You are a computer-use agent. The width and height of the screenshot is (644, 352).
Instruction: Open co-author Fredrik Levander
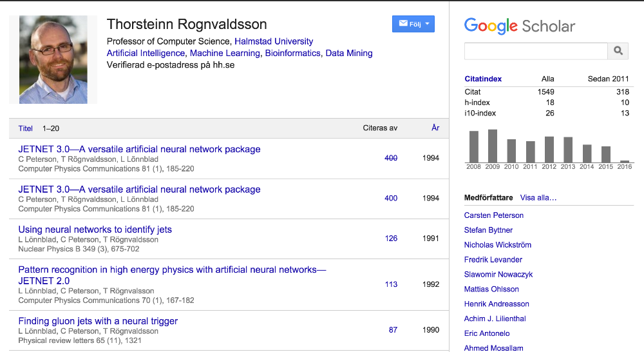click(493, 260)
